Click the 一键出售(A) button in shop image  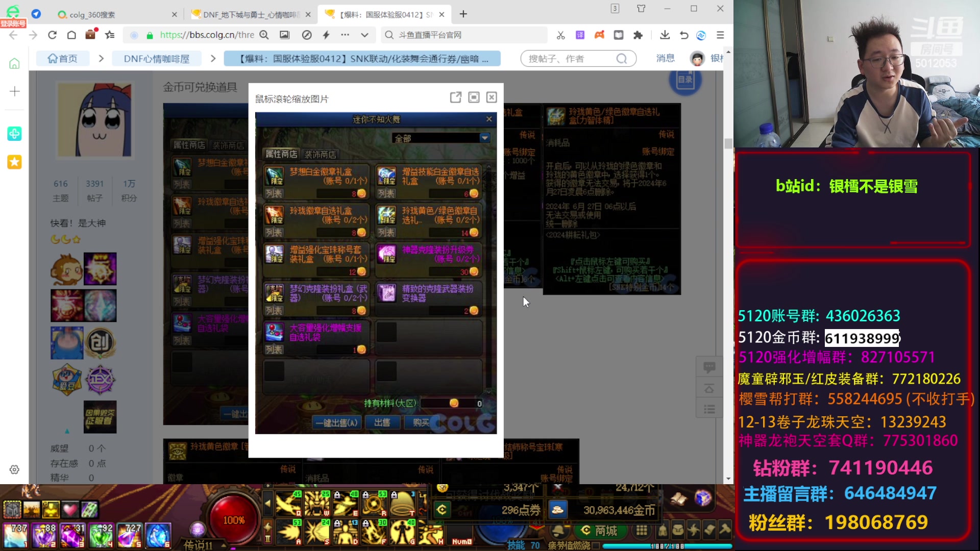click(x=337, y=422)
